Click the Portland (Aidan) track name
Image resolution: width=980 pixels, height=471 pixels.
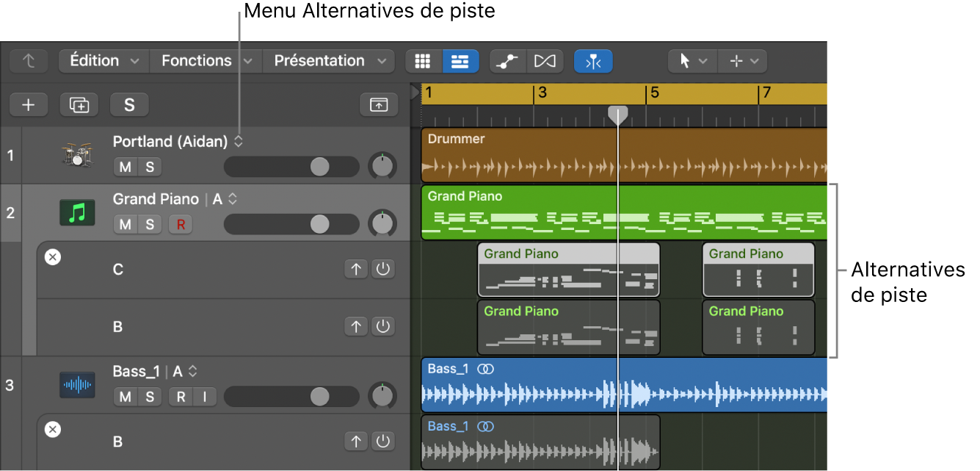[170, 142]
